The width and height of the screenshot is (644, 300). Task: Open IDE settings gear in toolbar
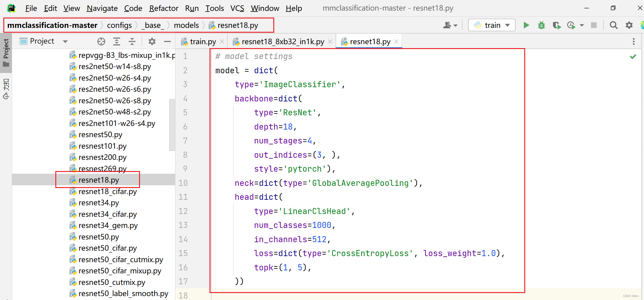tap(629, 25)
